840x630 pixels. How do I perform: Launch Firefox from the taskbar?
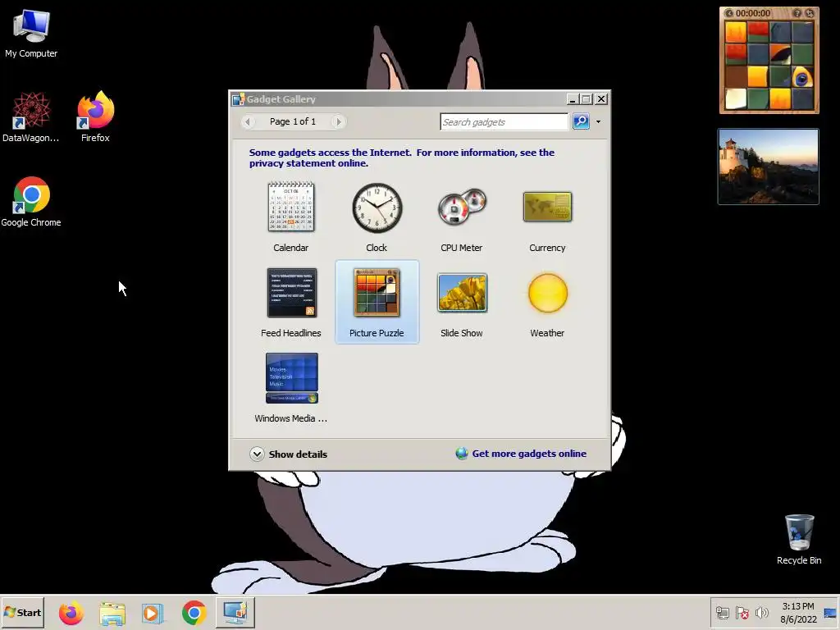pyautogui.click(x=71, y=613)
